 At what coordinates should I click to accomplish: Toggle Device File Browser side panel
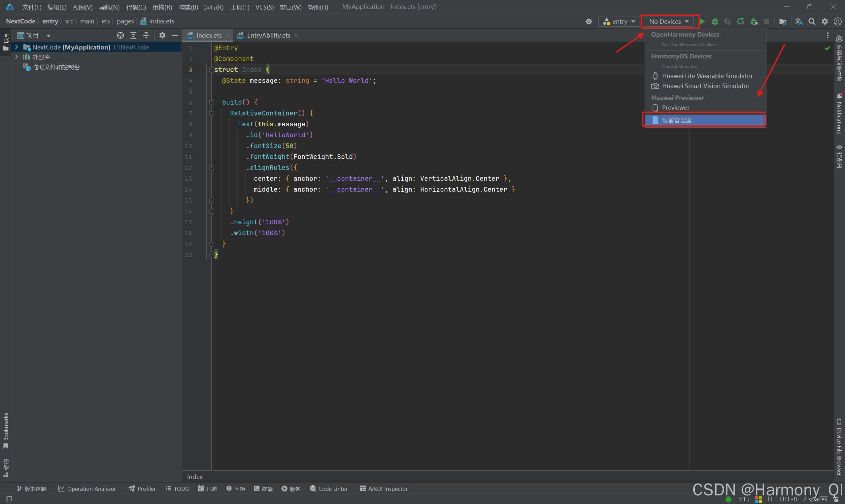839,447
